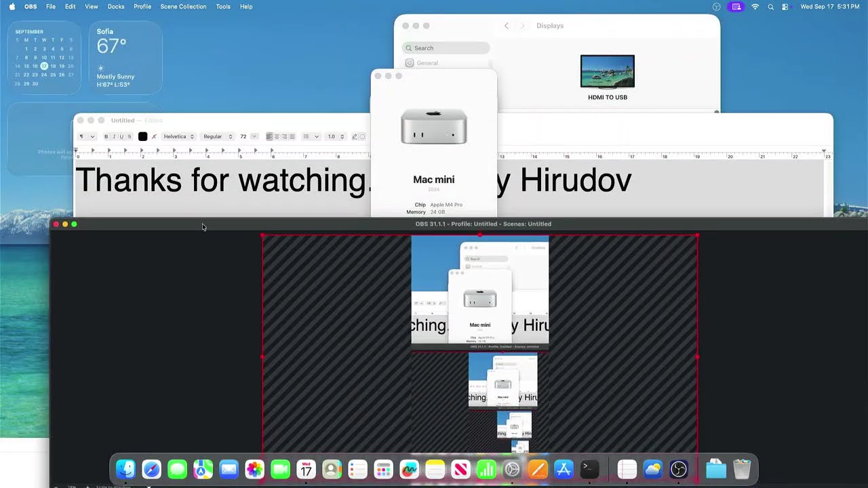Toggle strikethrough in TextEdit toolbar
Screen dimensions: 868x488
[130, 137]
